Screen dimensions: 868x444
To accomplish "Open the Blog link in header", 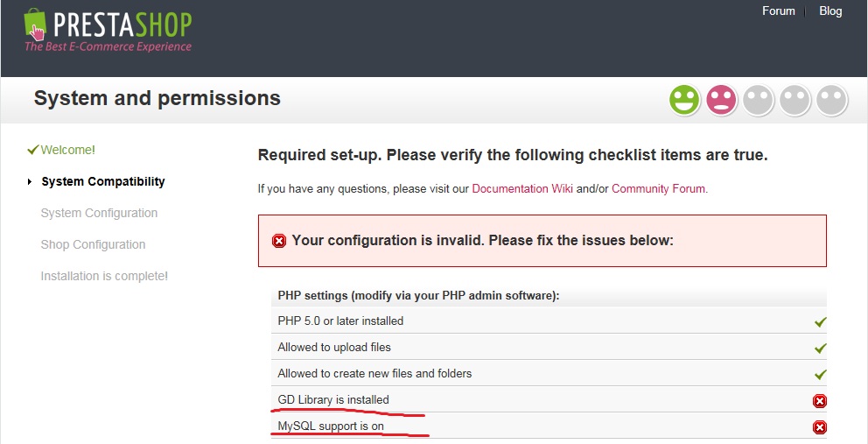I will coord(830,11).
